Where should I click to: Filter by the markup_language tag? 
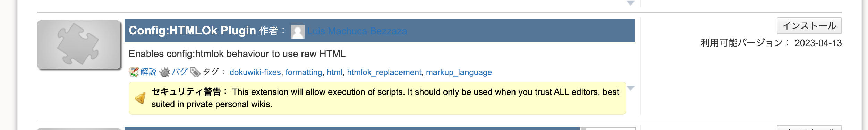(x=459, y=72)
